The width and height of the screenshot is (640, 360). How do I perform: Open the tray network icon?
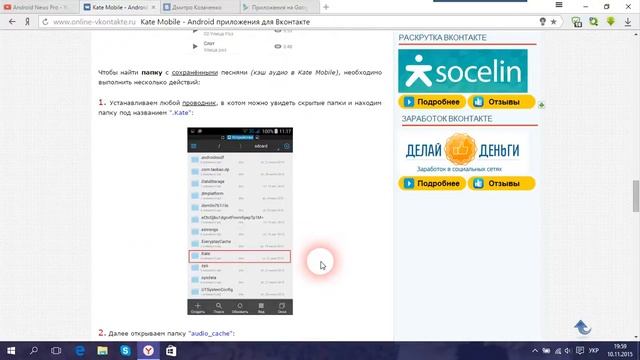click(x=558, y=351)
